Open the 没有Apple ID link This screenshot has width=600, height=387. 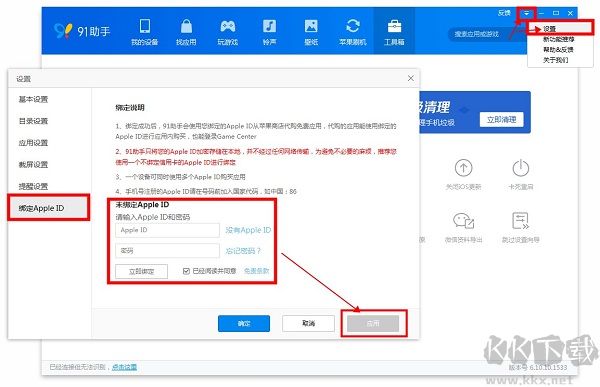pyautogui.click(x=248, y=230)
